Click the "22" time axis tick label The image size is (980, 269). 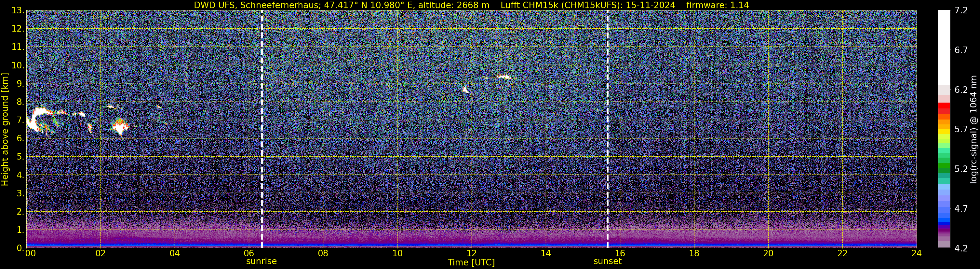point(842,253)
